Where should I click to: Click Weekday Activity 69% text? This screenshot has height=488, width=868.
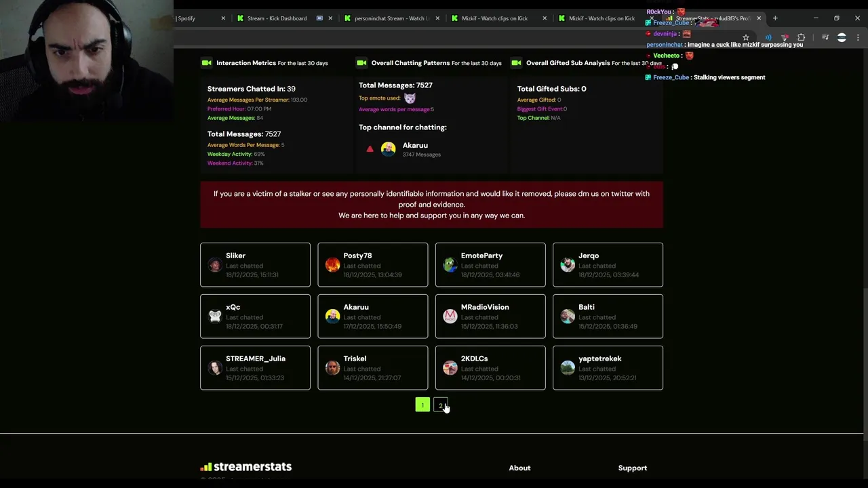[235, 154]
